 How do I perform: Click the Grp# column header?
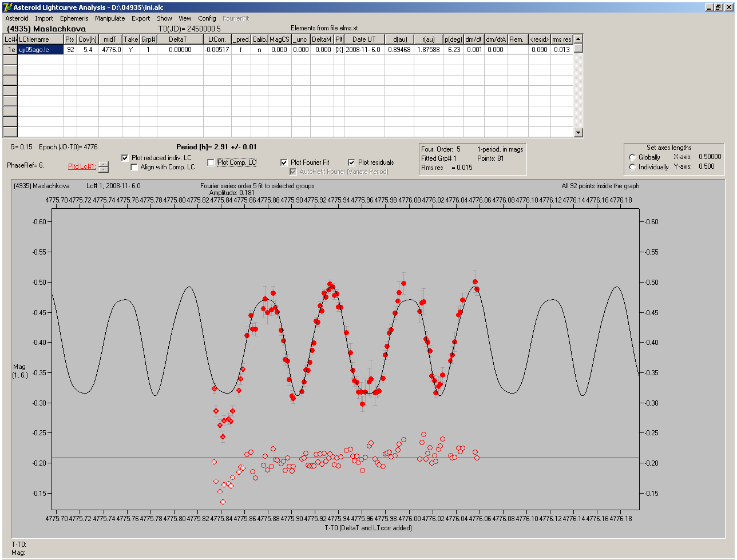click(149, 39)
